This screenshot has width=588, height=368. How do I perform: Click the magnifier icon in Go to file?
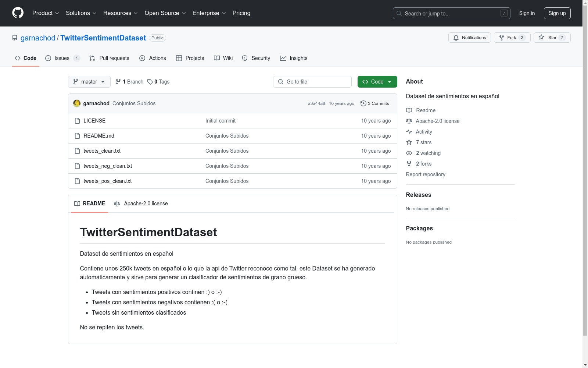281,82
